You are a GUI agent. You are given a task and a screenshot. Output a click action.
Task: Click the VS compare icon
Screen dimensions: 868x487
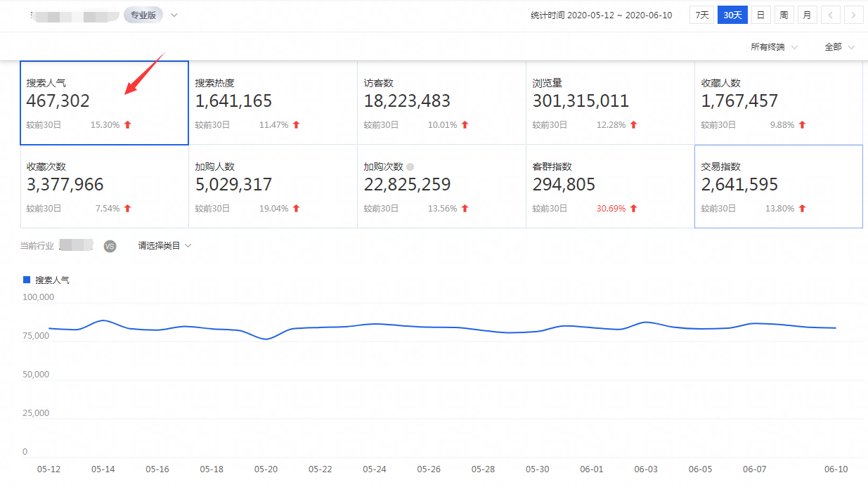point(110,246)
